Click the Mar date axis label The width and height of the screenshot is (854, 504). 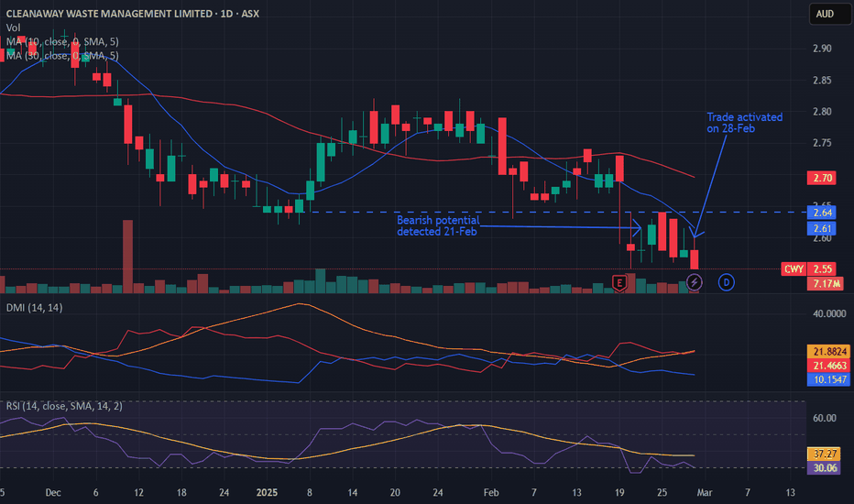tap(705, 493)
